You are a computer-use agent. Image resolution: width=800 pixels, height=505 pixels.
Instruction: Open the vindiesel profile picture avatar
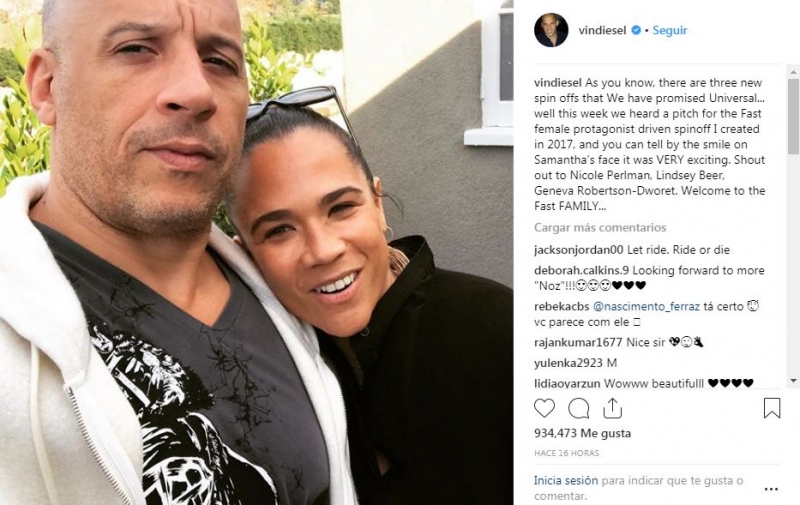coord(551,30)
